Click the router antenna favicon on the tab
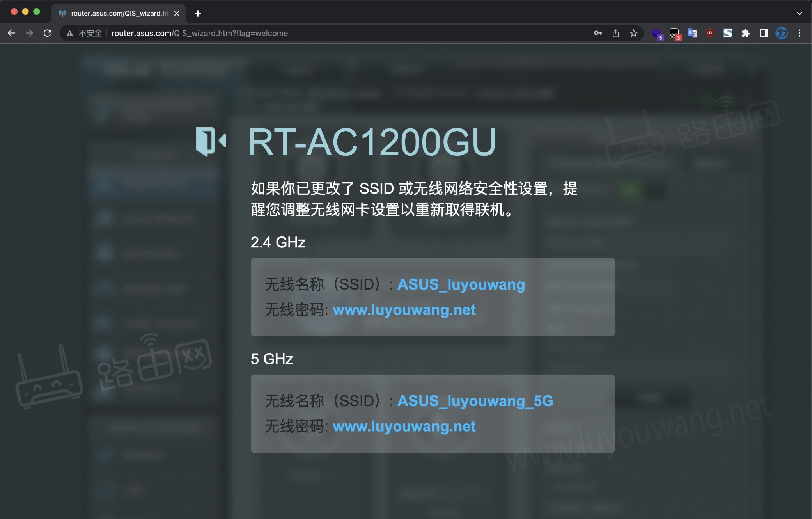The height and width of the screenshot is (519, 812). pyautogui.click(x=62, y=13)
